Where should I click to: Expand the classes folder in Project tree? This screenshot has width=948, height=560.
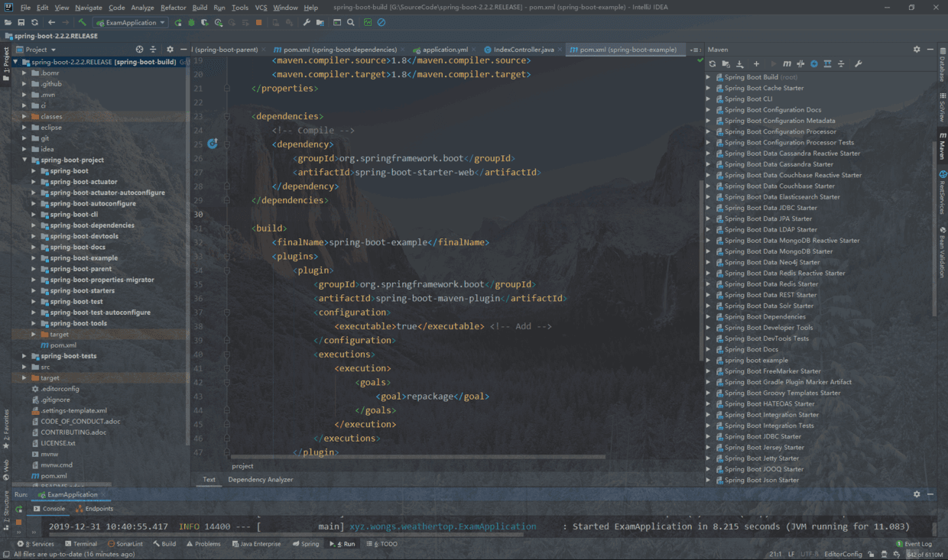click(24, 116)
